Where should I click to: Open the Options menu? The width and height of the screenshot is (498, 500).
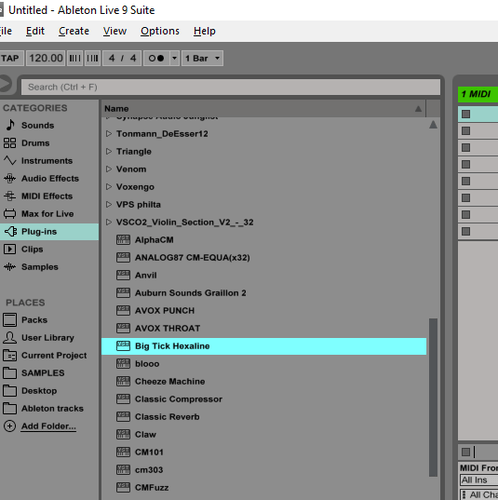tap(160, 31)
